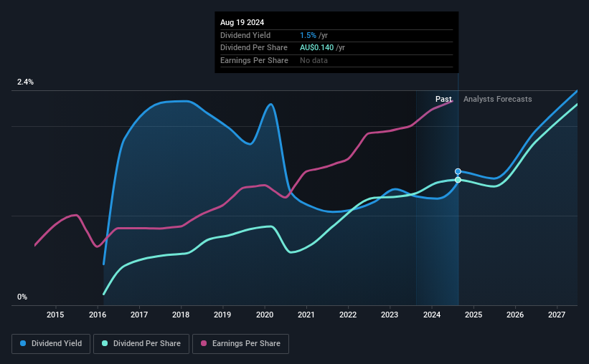
Task: Click the Past label on the chart
Action: [443, 99]
